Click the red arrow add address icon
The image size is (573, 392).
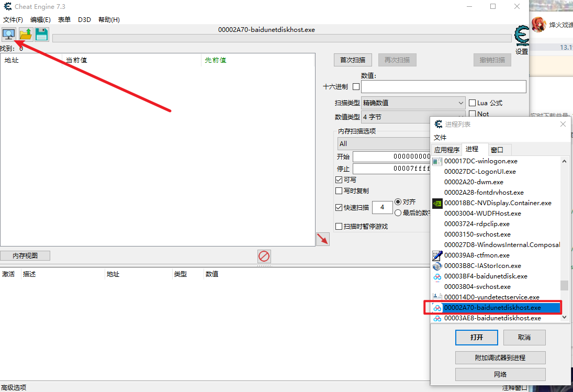pyautogui.click(x=323, y=239)
